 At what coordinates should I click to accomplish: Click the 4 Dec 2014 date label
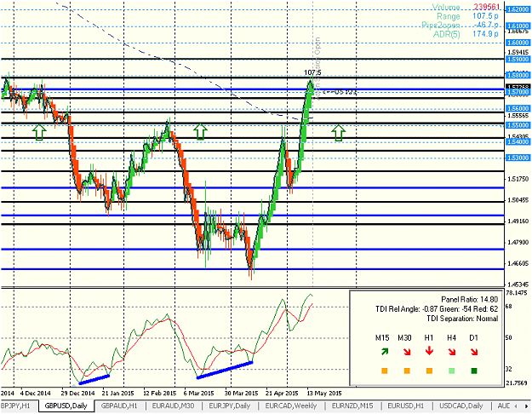pyautogui.click(x=36, y=394)
